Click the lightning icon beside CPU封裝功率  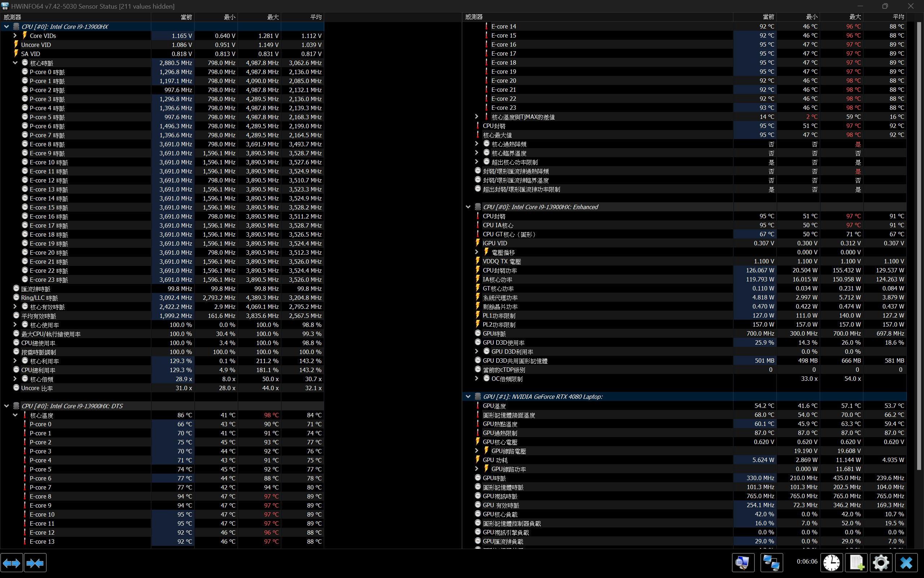(x=478, y=270)
